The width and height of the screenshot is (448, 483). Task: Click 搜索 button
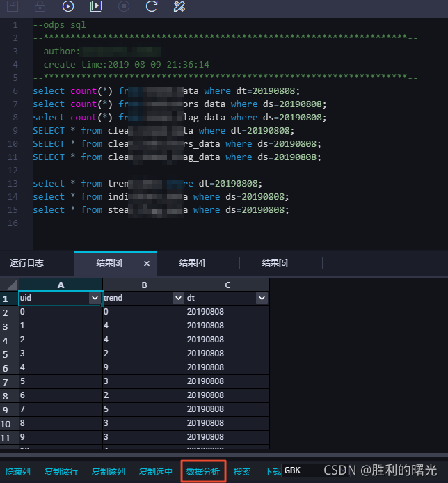tap(242, 472)
